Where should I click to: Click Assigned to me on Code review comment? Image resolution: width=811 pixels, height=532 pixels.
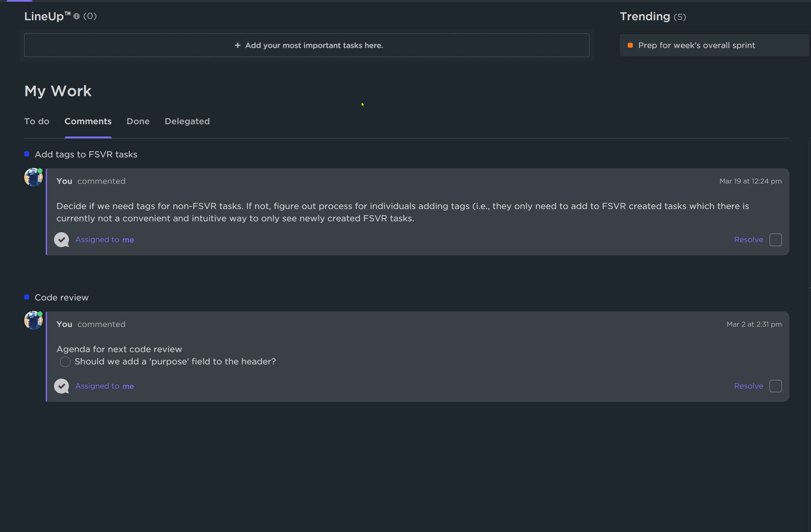click(104, 386)
